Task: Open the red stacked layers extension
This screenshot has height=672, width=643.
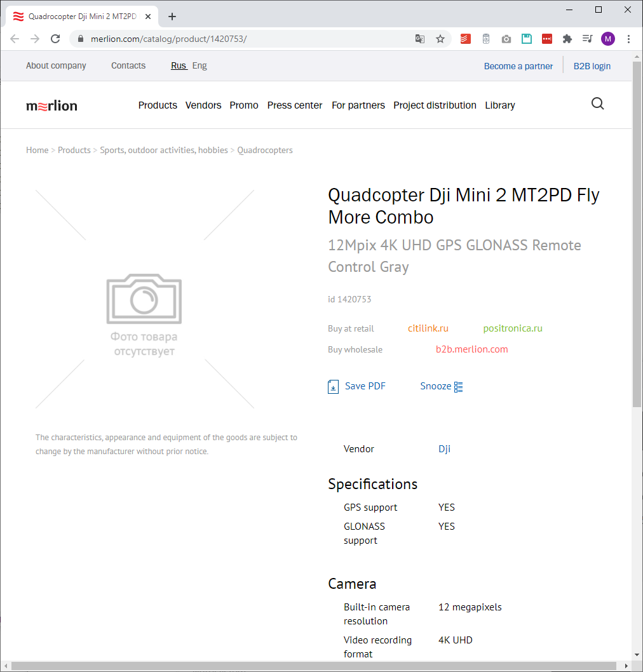Action: [466, 39]
